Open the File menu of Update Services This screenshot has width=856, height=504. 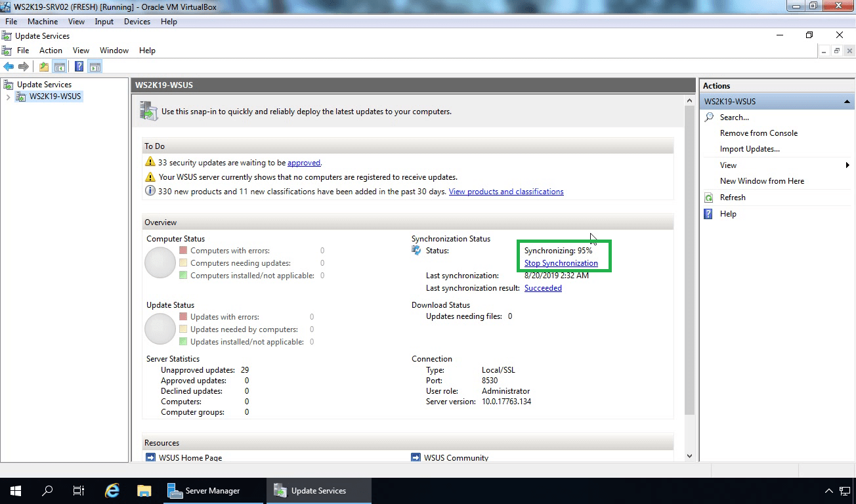[23, 51]
